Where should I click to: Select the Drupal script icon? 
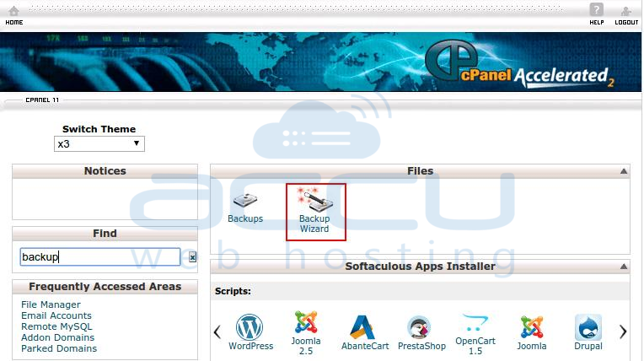click(x=588, y=328)
